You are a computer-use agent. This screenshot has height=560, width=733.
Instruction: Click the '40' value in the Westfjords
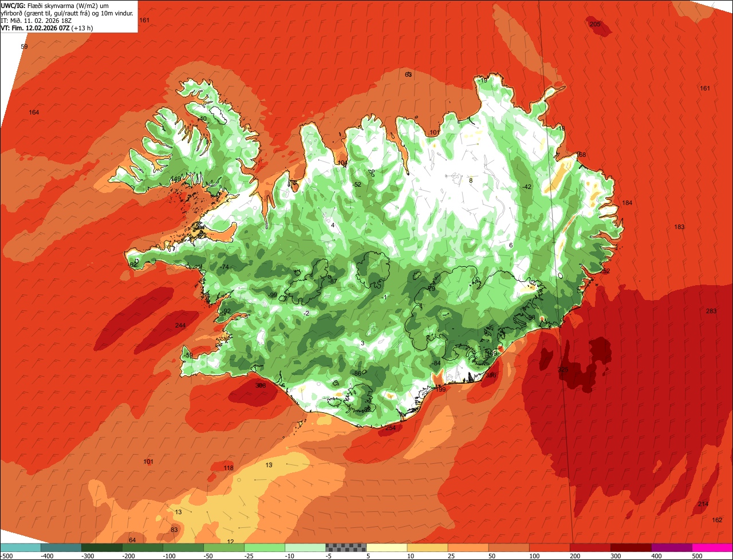pos(202,119)
